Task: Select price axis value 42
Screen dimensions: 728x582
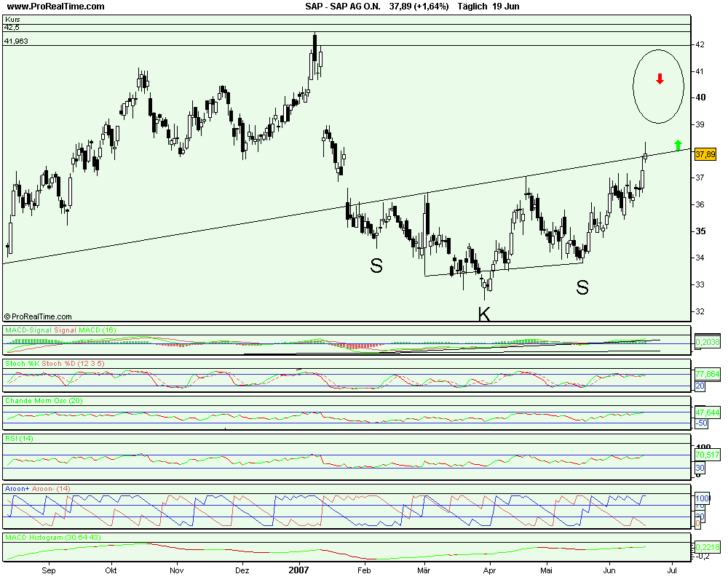Action: (x=700, y=44)
